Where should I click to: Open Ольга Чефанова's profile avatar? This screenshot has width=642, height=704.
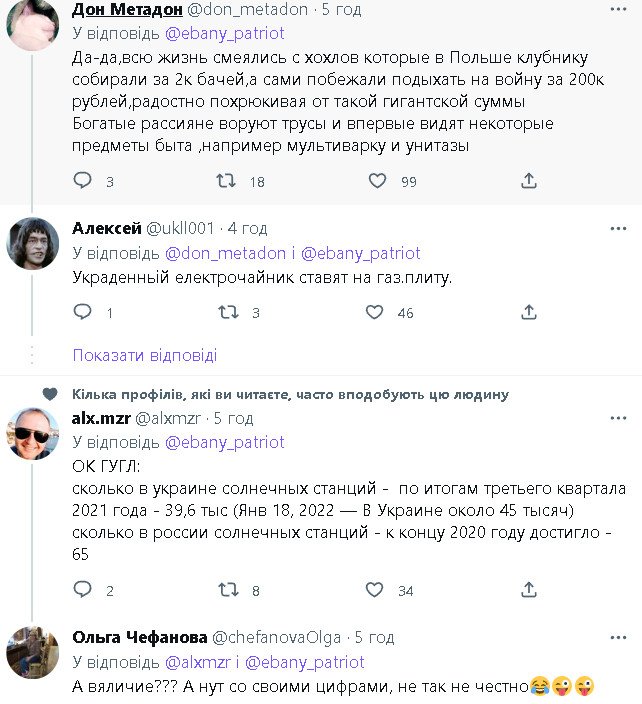pos(32,651)
